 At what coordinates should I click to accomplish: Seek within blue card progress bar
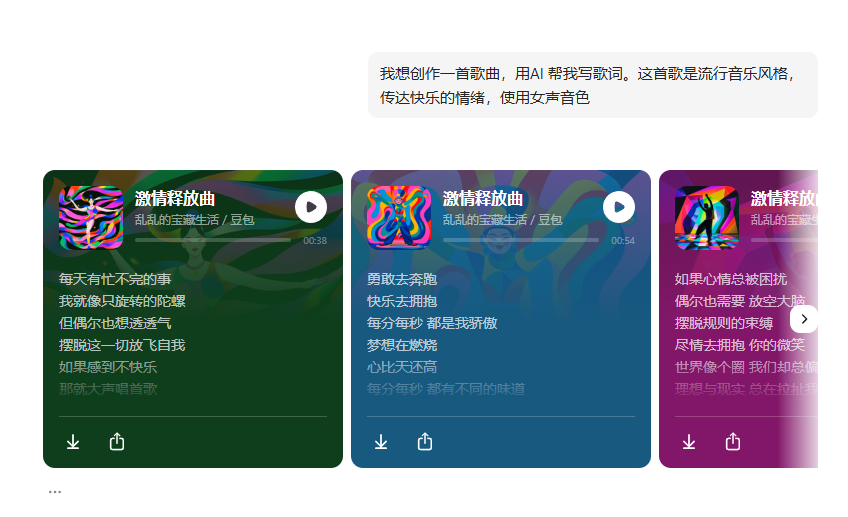[x=521, y=240]
